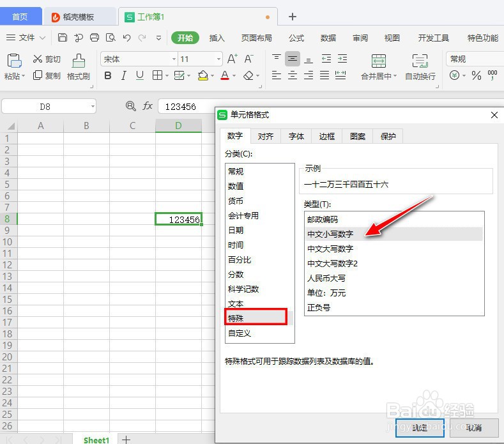The width and height of the screenshot is (504, 444).
Task: Open 常规 number format dropdown
Action: 475,59
